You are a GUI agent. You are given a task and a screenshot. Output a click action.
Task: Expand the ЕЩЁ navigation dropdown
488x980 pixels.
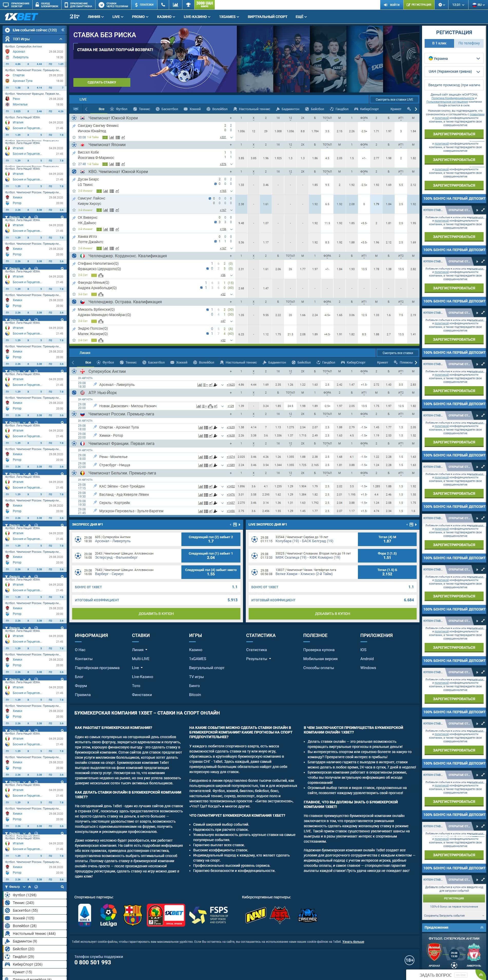[301, 17]
